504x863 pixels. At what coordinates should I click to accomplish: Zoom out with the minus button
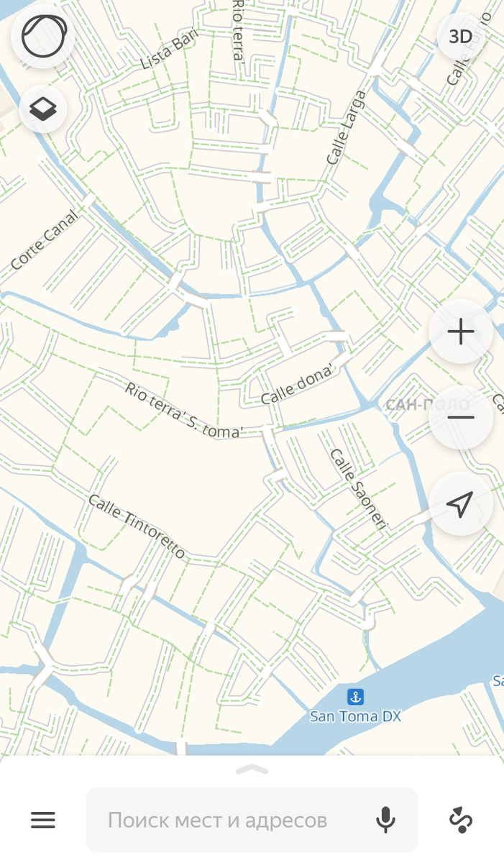coord(461,418)
